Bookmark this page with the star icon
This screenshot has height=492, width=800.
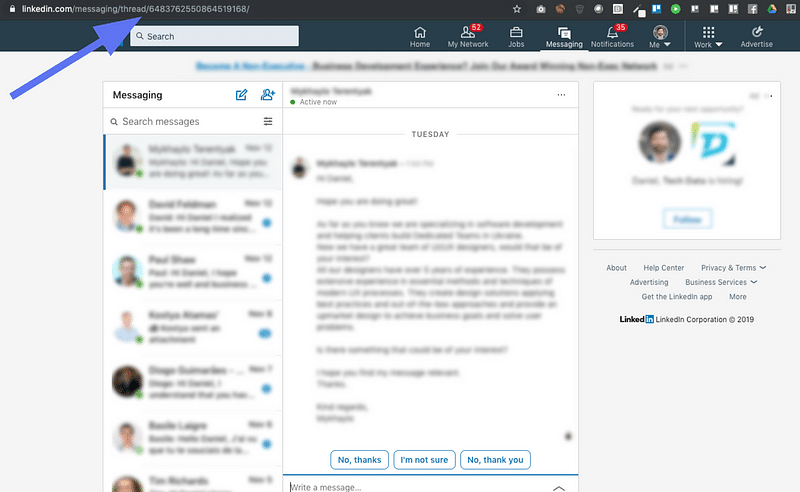point(517,9)
